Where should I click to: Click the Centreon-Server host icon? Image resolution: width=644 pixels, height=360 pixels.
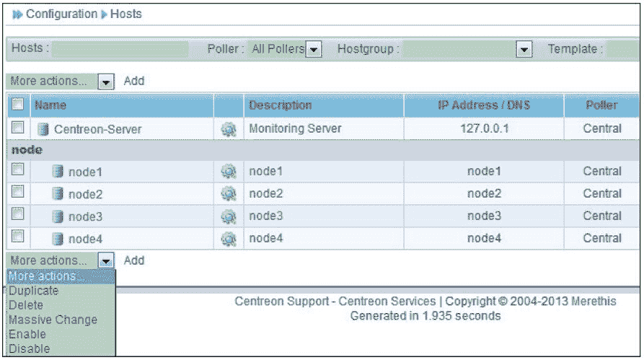[43, 129]
